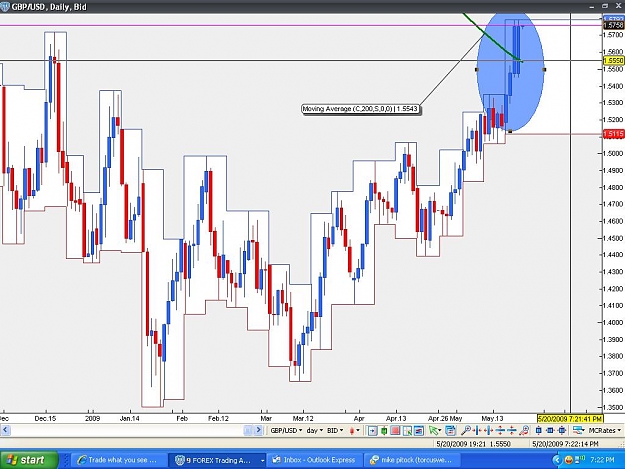Click the ellipse's left resize handle
625x469 pixels.
pyautogui.click(x=477, y=69)
